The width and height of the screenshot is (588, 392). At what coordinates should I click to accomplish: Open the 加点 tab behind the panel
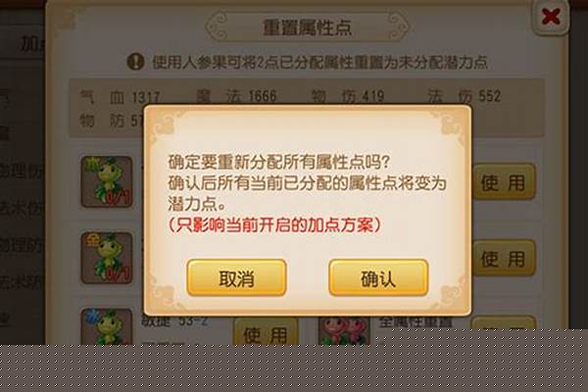click(32, 44)
